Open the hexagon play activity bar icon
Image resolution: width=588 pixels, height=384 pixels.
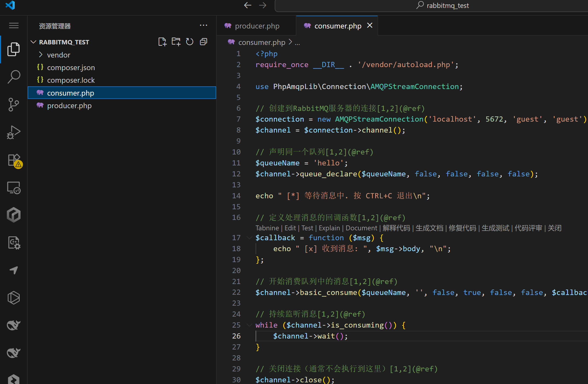tap(14, 298)
